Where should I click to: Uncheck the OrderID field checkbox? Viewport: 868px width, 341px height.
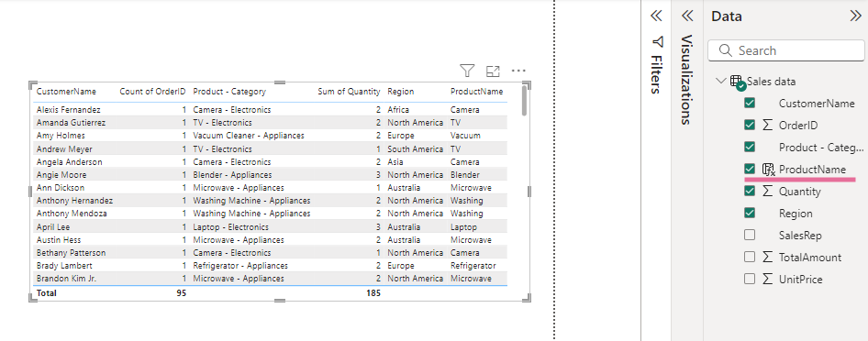[750, 126]
